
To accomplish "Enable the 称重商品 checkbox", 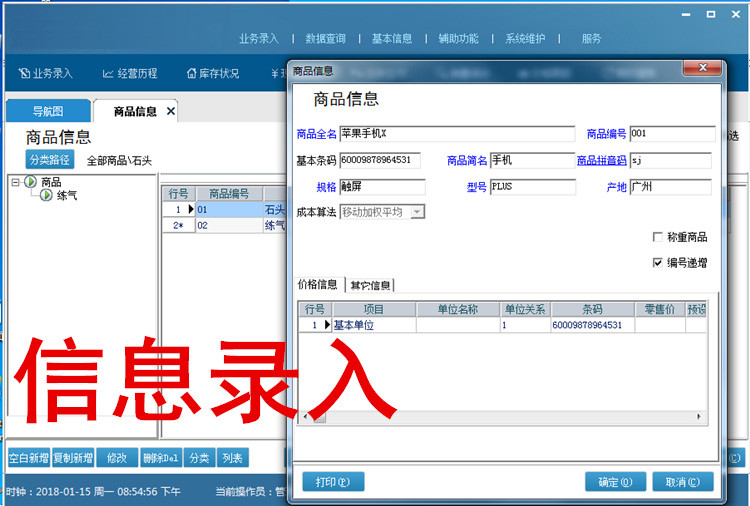I will click(x=657, y=237).
